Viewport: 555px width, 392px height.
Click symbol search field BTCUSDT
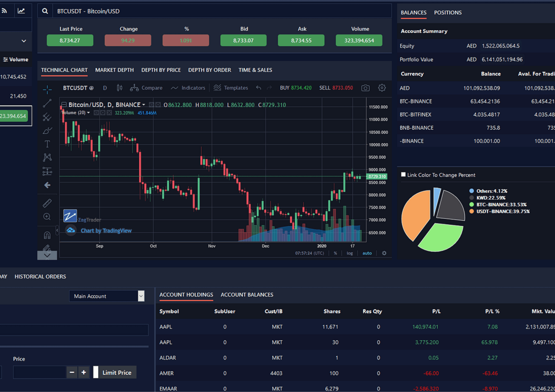[222, 11]
